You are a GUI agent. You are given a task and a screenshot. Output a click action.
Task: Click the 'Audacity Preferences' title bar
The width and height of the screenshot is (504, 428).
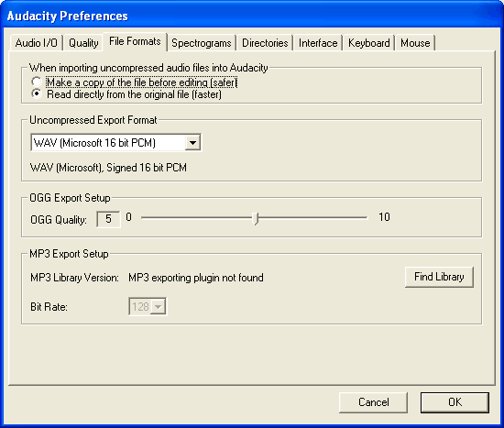point(252,16)
